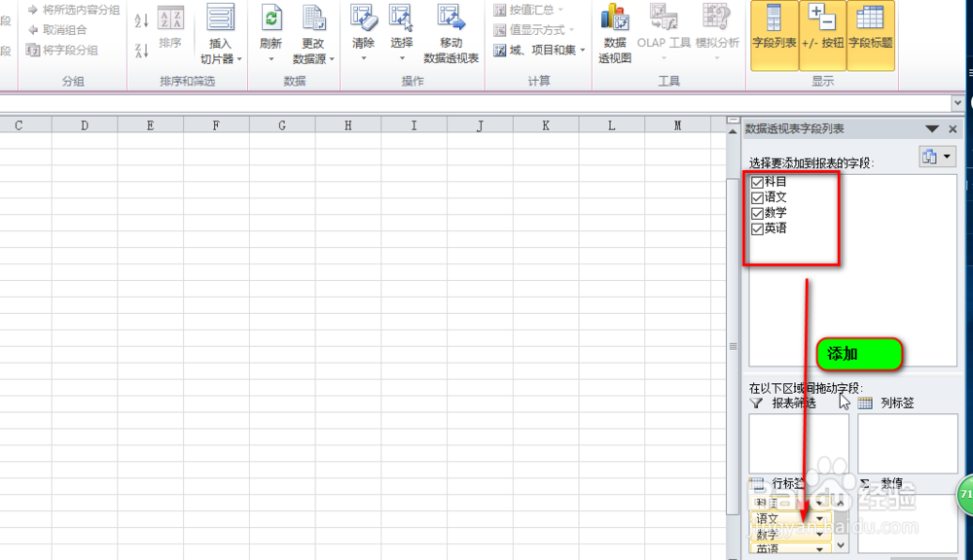Select column D header
The width and height of the screenshot is (973, 560).
(85, 125)
